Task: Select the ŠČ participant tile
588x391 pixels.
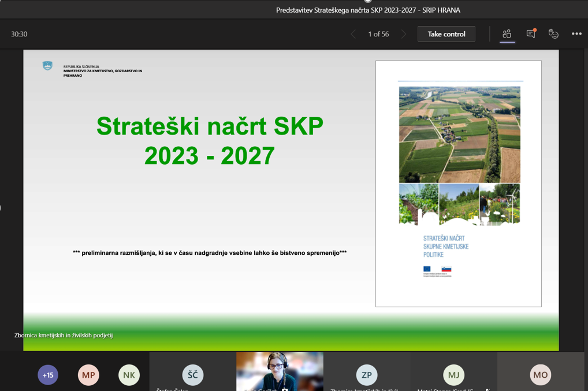Action: pos(192,374)
